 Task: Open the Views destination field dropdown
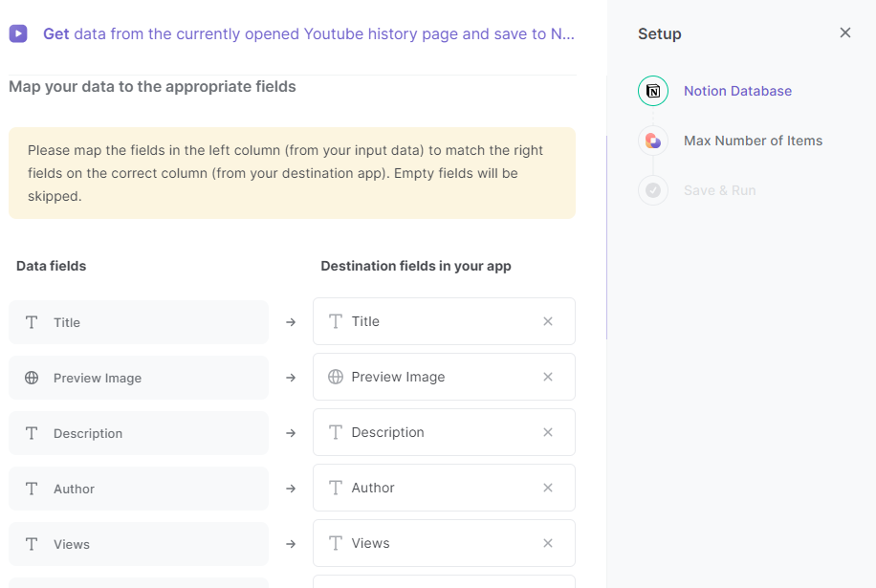click(444, 543)
